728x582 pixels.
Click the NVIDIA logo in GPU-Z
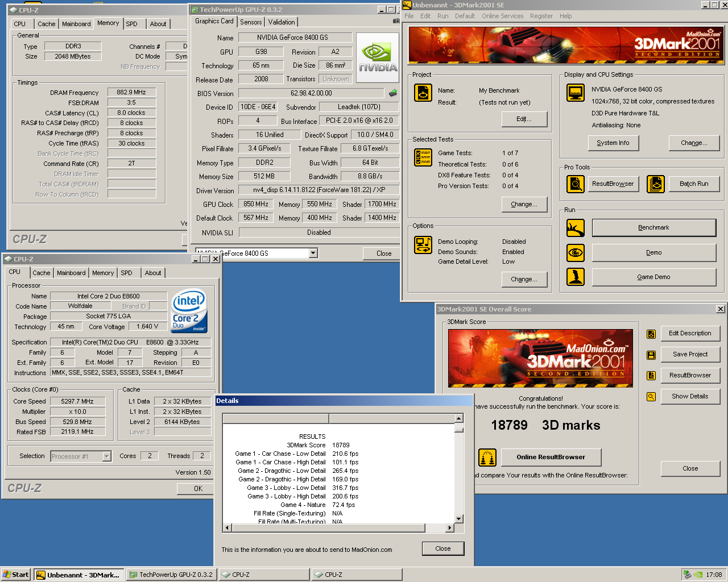378,57
